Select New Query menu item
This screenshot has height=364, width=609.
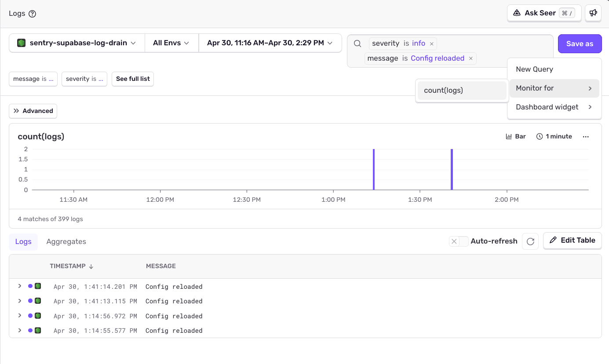pyautogui.click(x=554, y=69)
